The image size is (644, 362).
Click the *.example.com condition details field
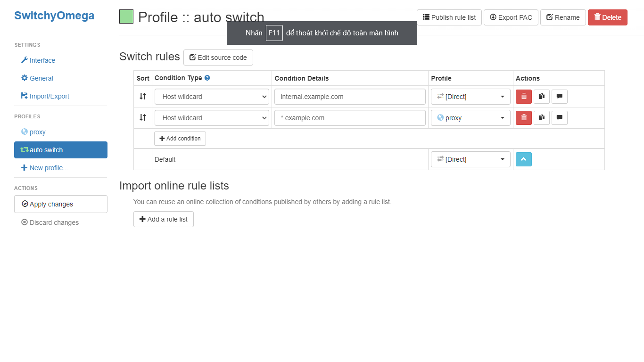(x=350, y=118)
